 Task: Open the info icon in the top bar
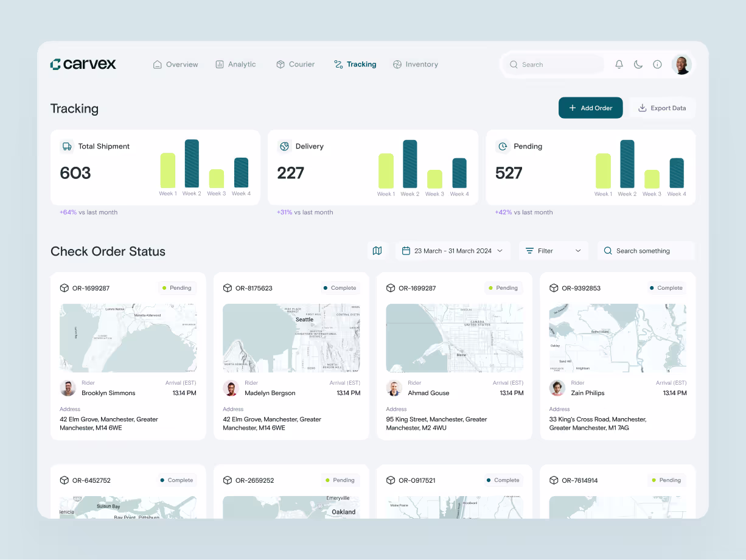657,64
